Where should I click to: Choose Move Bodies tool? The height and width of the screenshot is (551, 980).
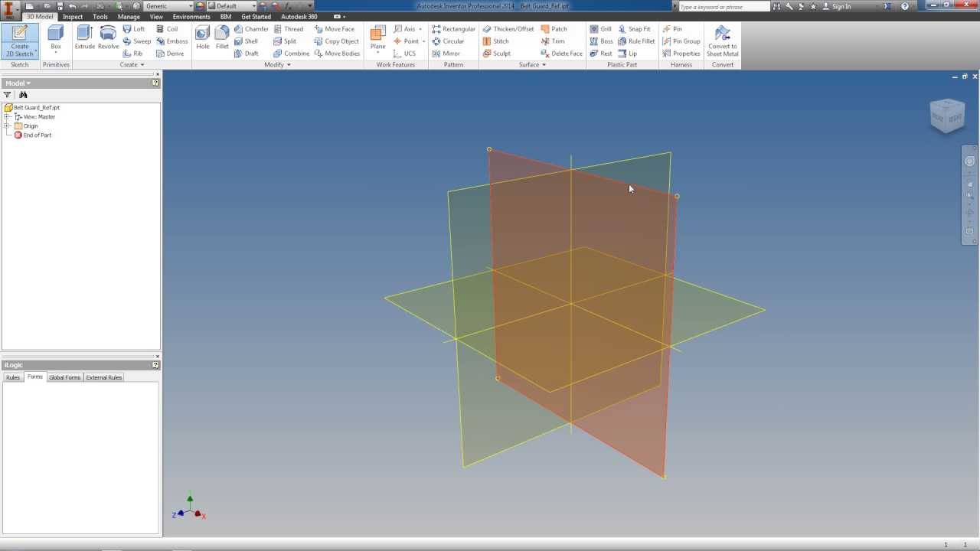pyautogui.click(x=338, y=54)
